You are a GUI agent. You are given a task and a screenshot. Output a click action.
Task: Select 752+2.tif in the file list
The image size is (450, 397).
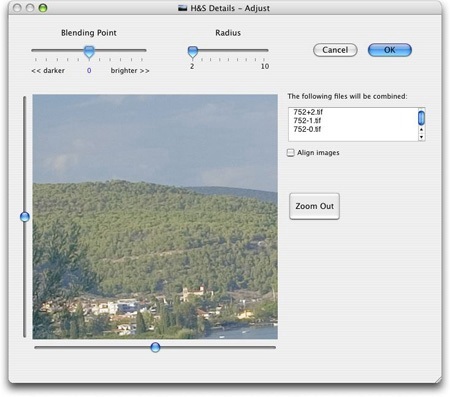tap(308, 112)
